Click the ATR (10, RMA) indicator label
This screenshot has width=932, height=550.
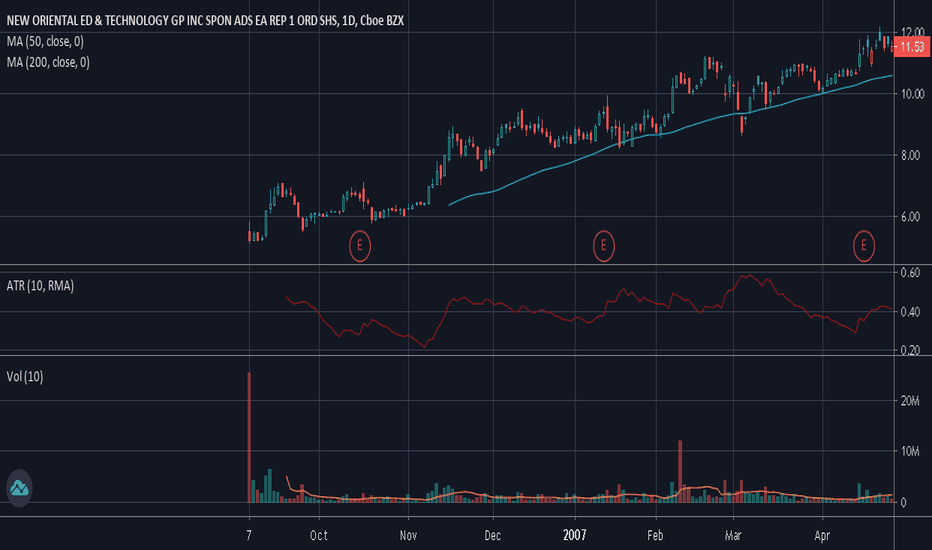40,286
